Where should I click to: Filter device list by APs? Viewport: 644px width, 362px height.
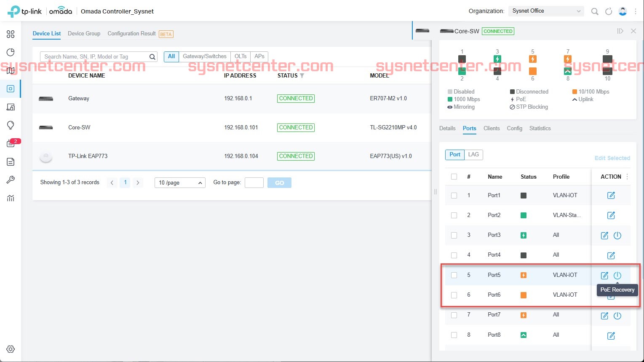coord(259,56)
